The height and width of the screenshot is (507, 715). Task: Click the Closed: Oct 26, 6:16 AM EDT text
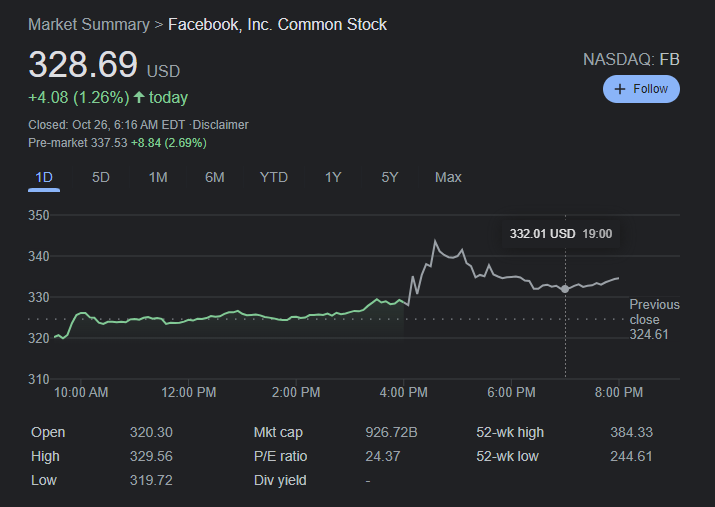click(x=107, y=125)
